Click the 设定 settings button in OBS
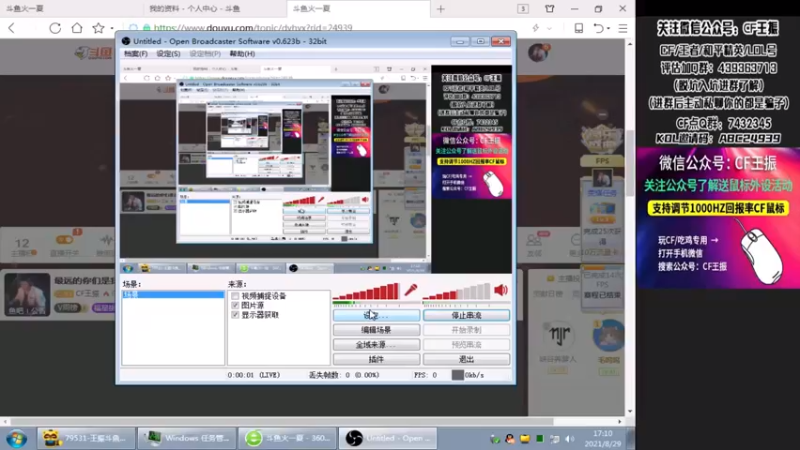This screenshot has height=450, width=800. pyautogui.click(x=377, y=315)
